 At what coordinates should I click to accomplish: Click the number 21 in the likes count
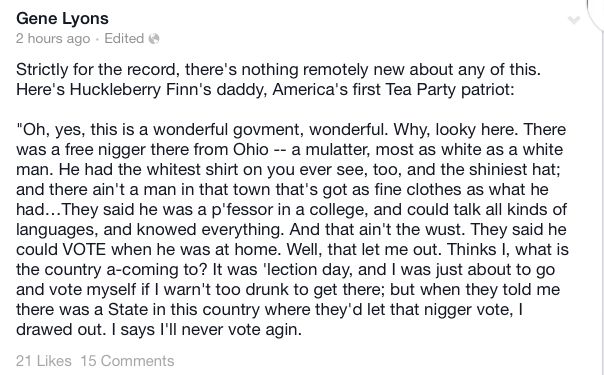[24, 361]
